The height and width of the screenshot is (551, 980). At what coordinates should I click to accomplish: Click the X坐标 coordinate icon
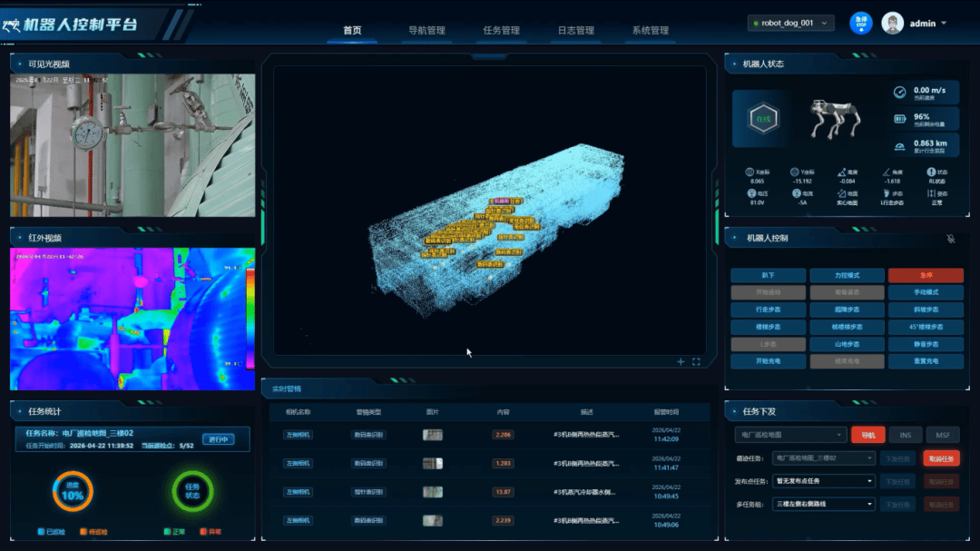(750, 172)
